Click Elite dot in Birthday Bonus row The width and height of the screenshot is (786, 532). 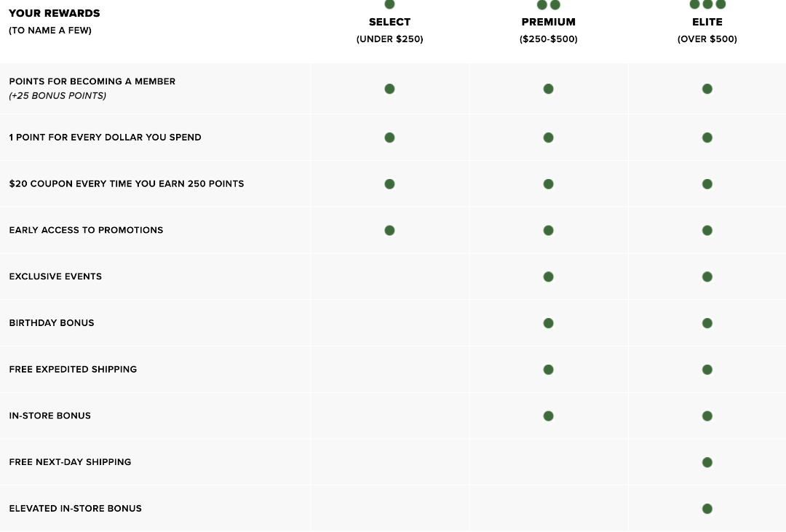click(707, 323)
